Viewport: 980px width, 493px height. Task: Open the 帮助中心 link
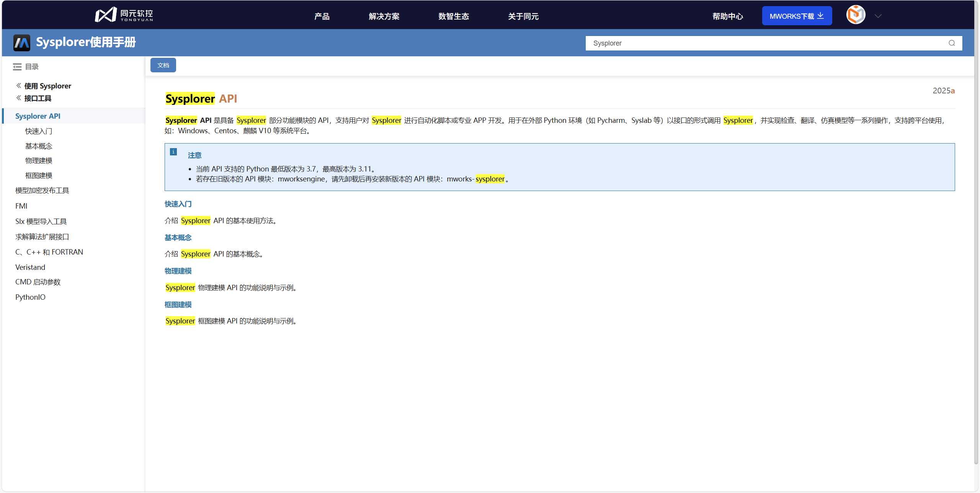[x=728, y=16]
